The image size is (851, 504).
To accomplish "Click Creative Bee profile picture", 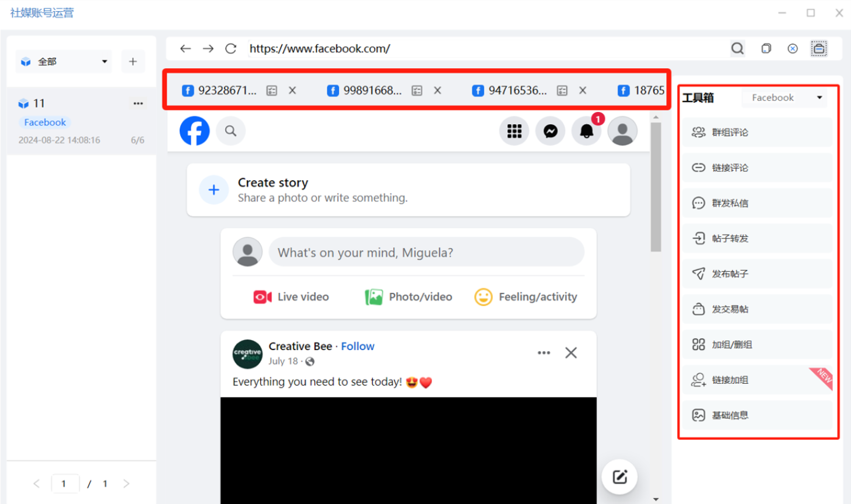I will point(247,354).
